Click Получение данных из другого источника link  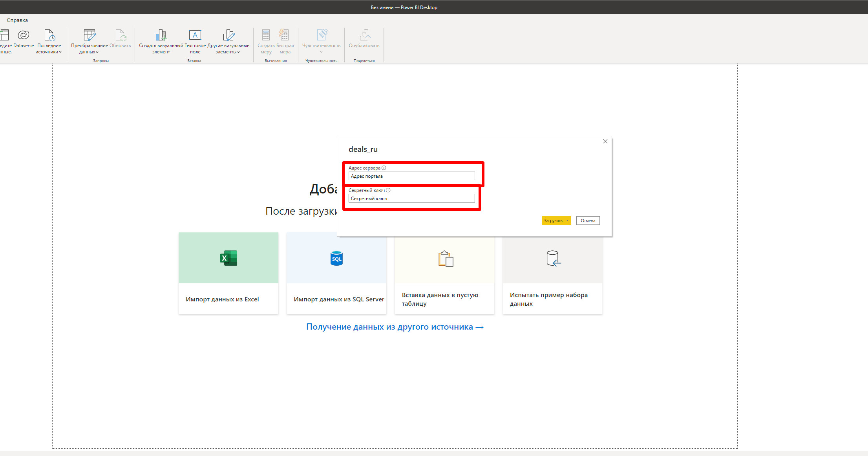[395, 327]
